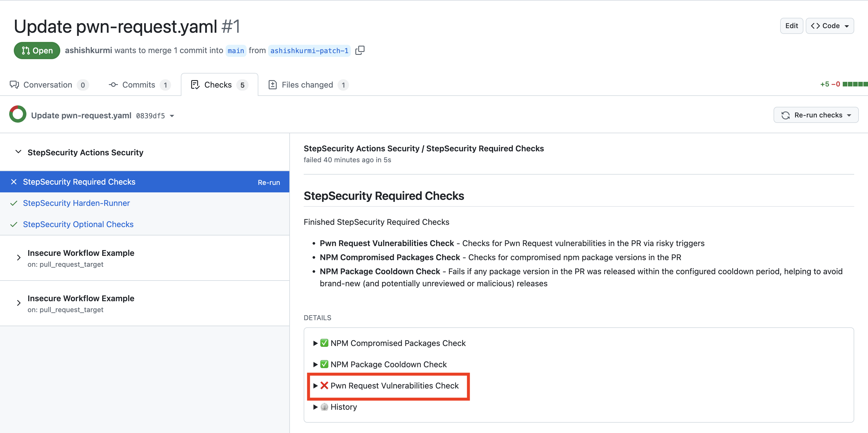Click the X icon beside StepSecurity Required Checks
This screenshot has height=433, width=868.
14,182
